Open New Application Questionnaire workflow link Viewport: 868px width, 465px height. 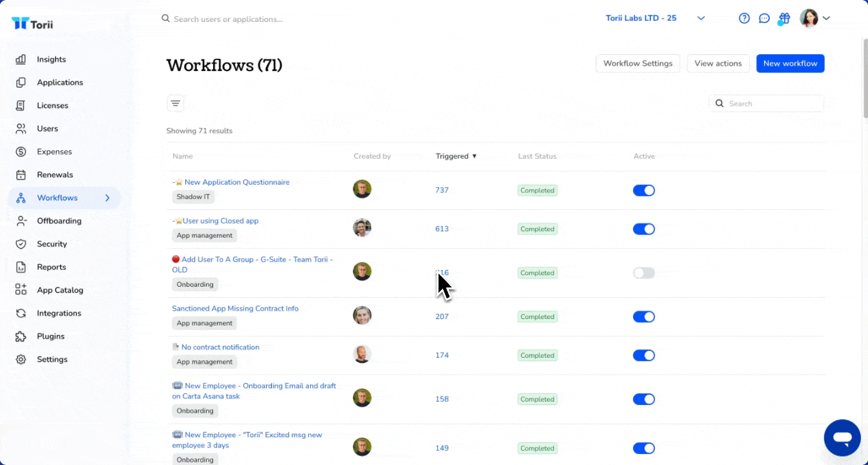click(237, 182)
